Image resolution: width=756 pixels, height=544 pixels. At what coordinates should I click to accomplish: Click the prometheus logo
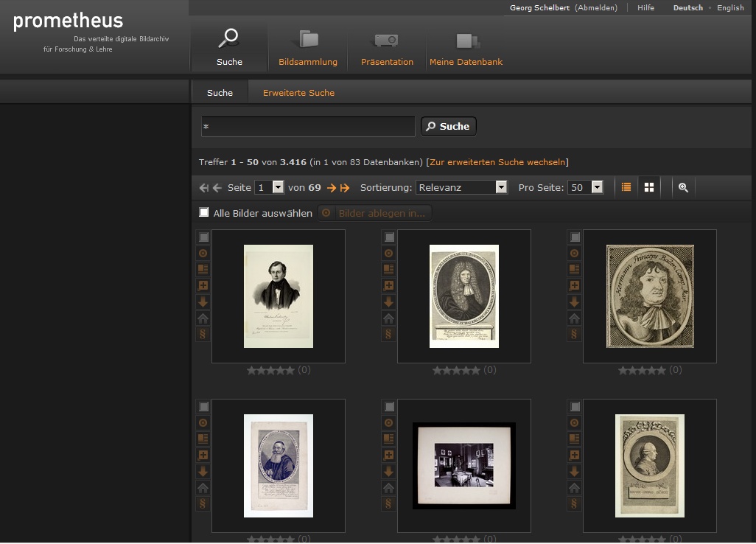click(68, 21)
